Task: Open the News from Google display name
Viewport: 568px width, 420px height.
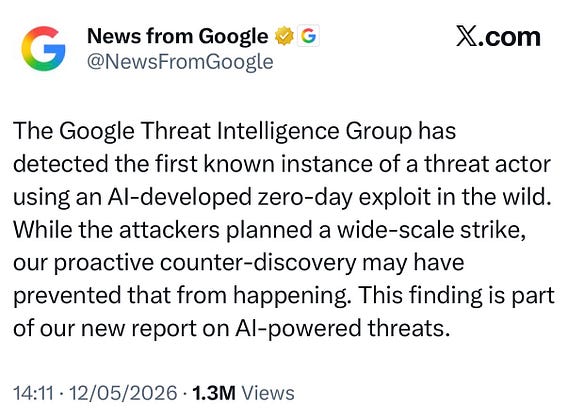Action: coord(178,37)
